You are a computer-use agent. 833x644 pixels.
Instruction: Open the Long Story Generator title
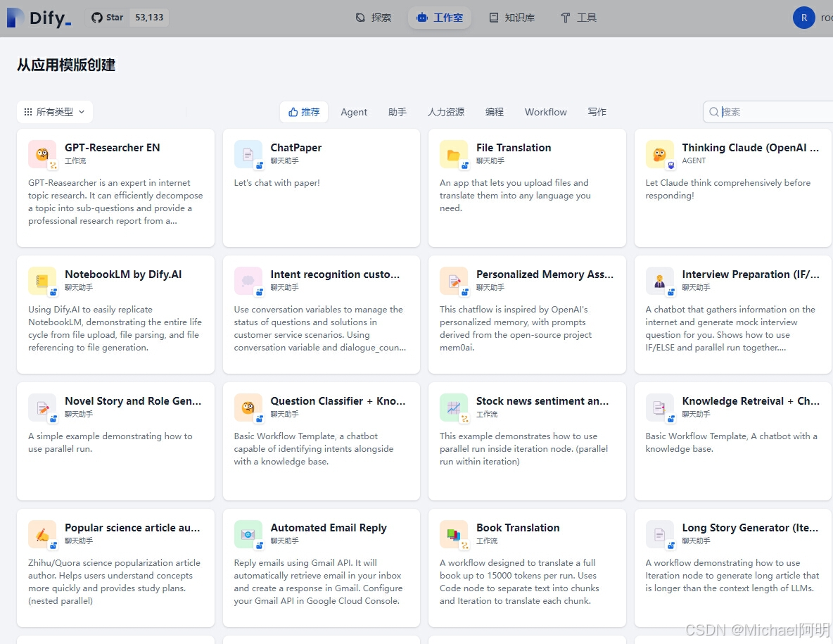[x=750, y=528]
